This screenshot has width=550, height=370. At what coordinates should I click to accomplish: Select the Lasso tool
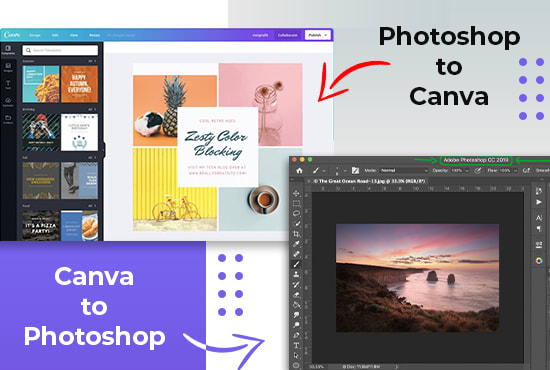pos(296,213)
